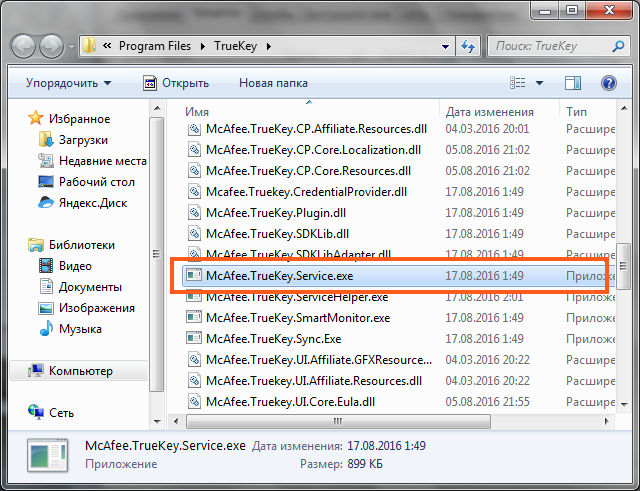Select Компьютер in the navigation pane
The height and width of the screenshot is (491, 640).
point(80,371)
